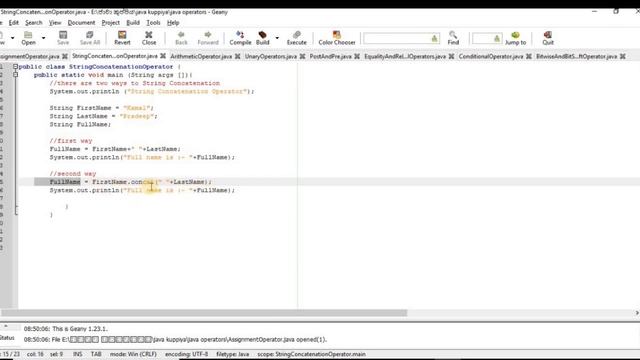Close the BitwiseAndBitS...ftOperator.java tab

623,56
